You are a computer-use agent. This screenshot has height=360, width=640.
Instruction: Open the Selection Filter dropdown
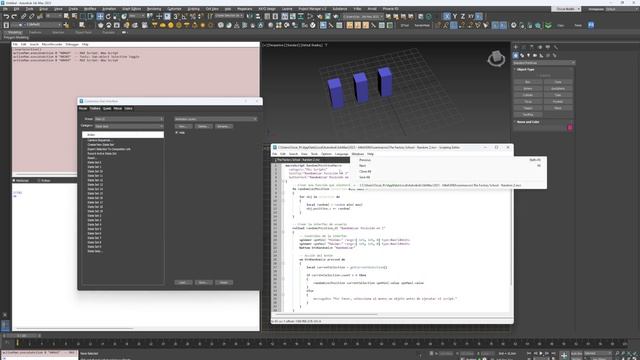pyautogui.click(x=53, y=16)
